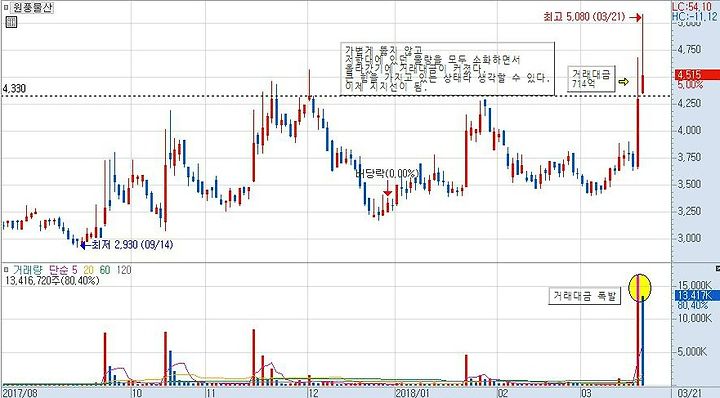
Task: Click the 13,416,720주(80.40%) volume readout
Action: (51, 280)
